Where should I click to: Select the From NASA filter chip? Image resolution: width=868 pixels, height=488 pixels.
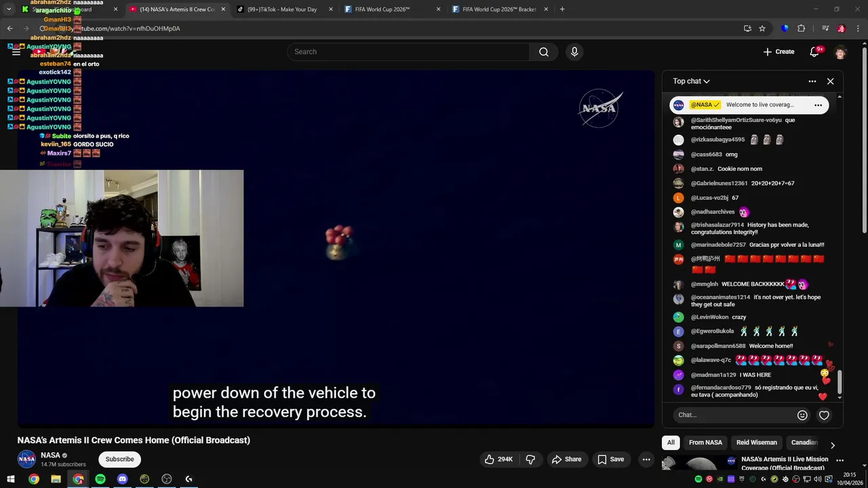(x=705, y=443)
